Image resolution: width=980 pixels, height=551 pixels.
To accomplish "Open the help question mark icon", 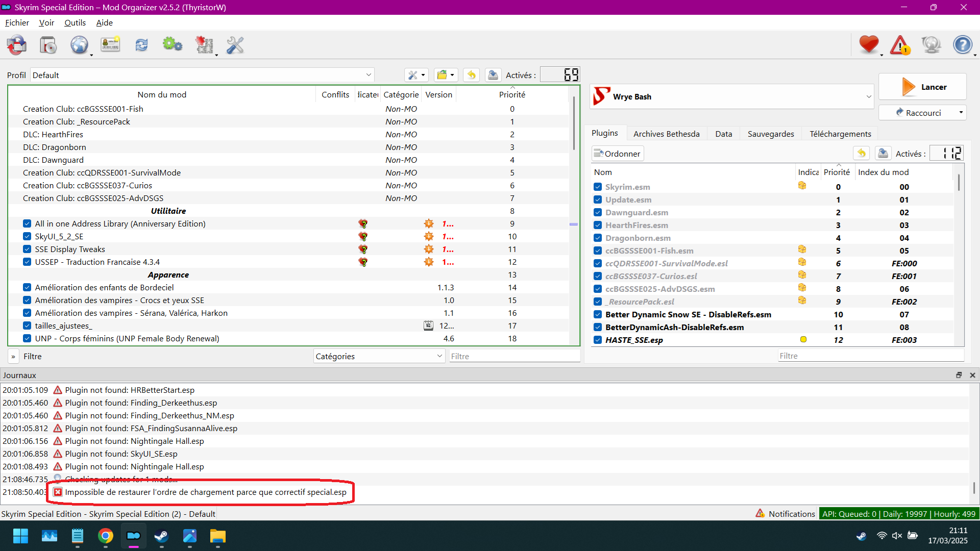I will 963,45.
